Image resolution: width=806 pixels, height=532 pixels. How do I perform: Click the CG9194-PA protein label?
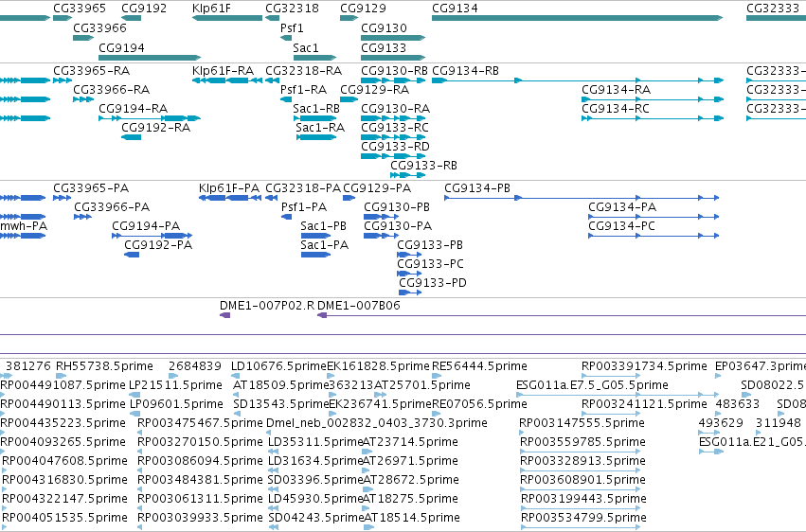(x=146, y=226)
